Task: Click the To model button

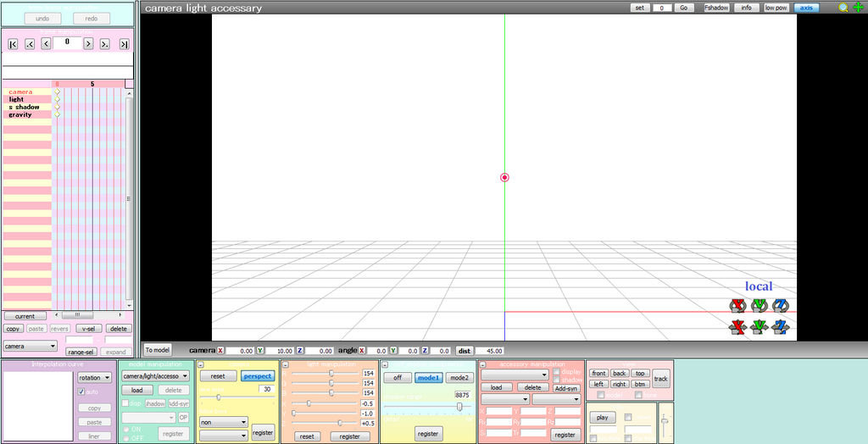Action: click(x=158, y=350)
